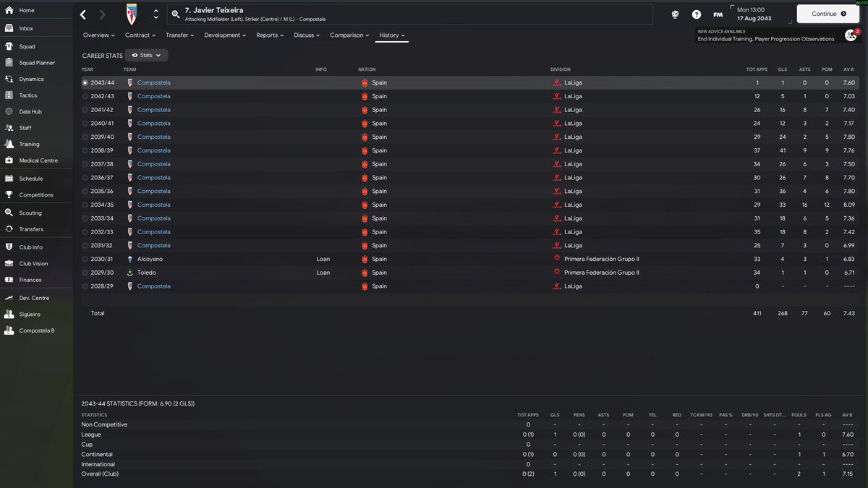The height and width of the screenshot is (488, 868).
Task: Open the Medical Centre sidebar icon
Action: (9, 160)
